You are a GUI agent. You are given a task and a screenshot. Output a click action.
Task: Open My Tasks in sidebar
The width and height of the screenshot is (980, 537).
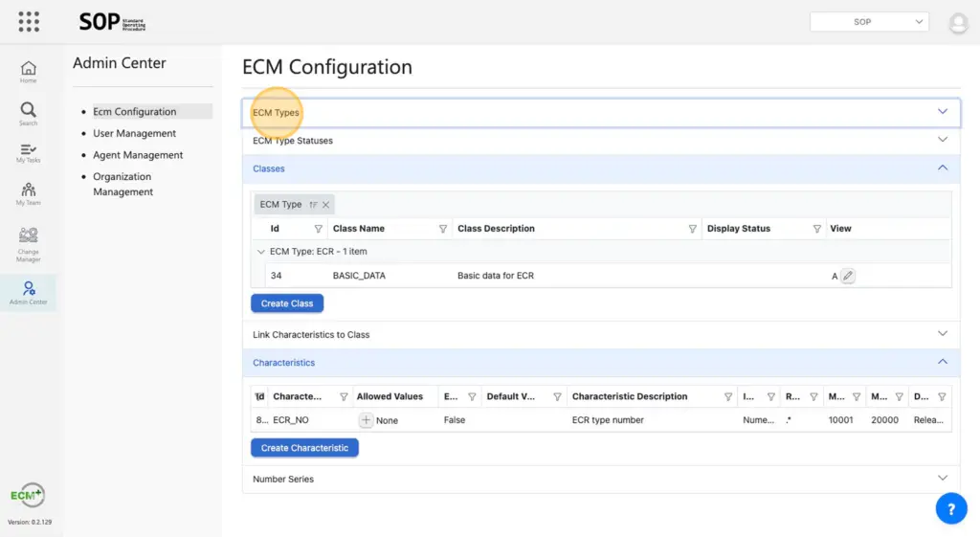pyautogui.click(x=29, y=153)
